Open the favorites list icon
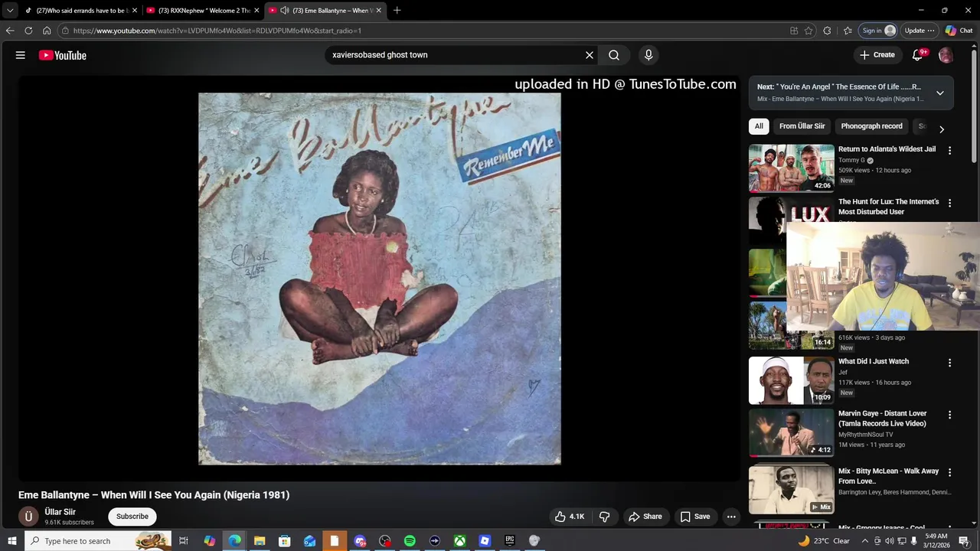This screenshot has width=980, height=551. coord(848,31)
